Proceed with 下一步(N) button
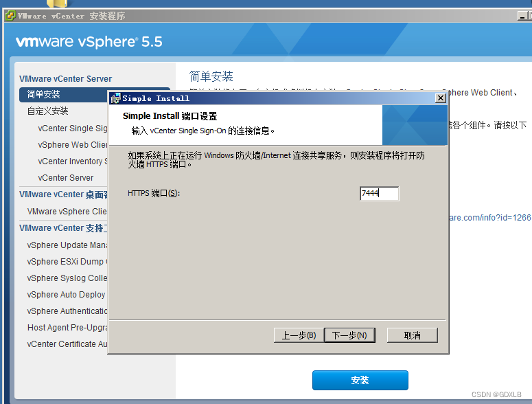The width and height of the screenshot is (532, 404). point(349,335)
